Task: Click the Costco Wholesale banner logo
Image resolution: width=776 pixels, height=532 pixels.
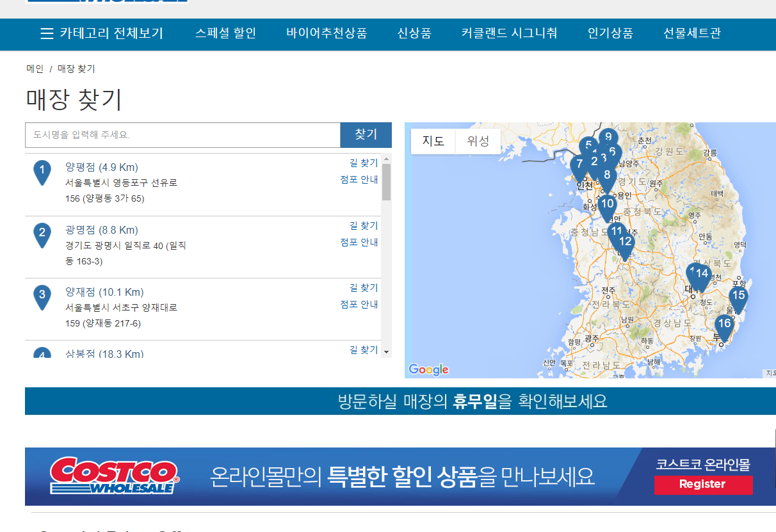Action: click(115, 476)
